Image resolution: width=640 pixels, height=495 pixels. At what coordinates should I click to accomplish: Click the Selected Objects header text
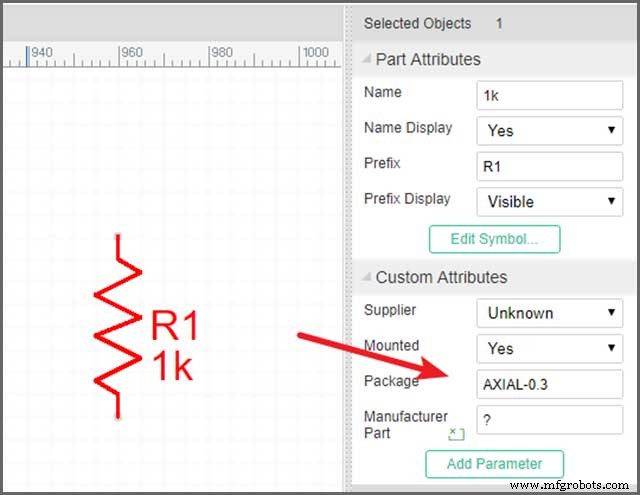coord(418,24)
